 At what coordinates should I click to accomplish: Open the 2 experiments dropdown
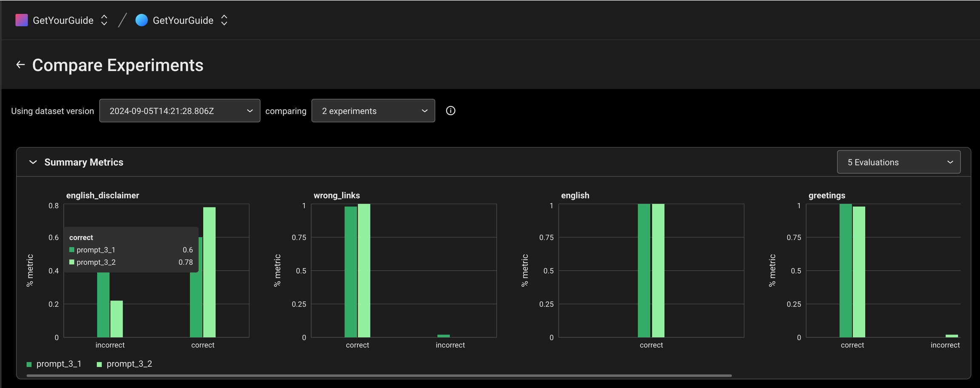point(373,110)
